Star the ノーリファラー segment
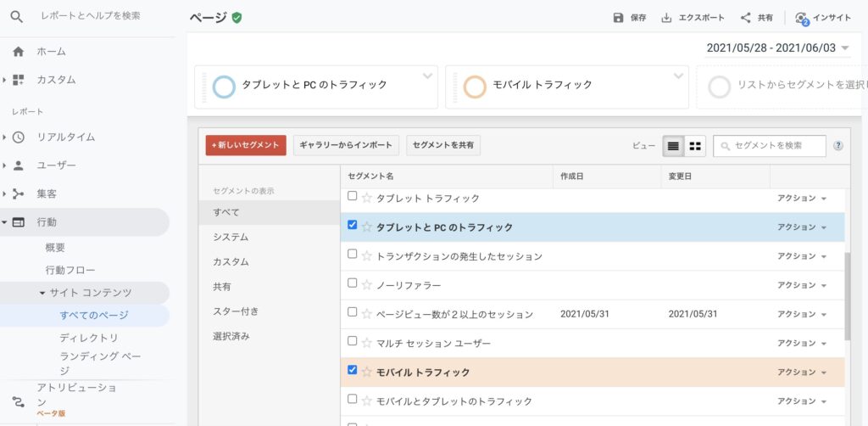 click(366, 285)
